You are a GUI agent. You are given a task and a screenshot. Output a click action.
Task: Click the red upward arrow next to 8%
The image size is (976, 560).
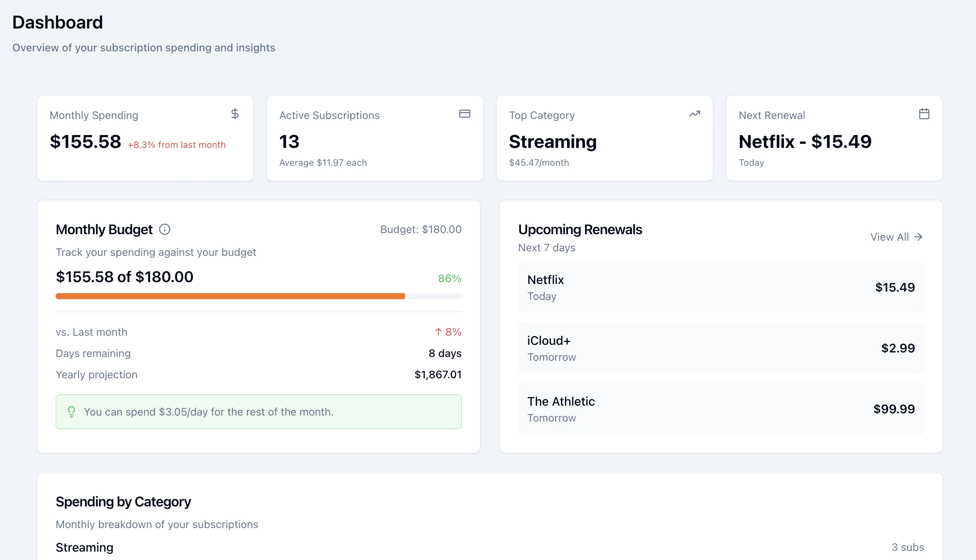click(x=438, y=332)
